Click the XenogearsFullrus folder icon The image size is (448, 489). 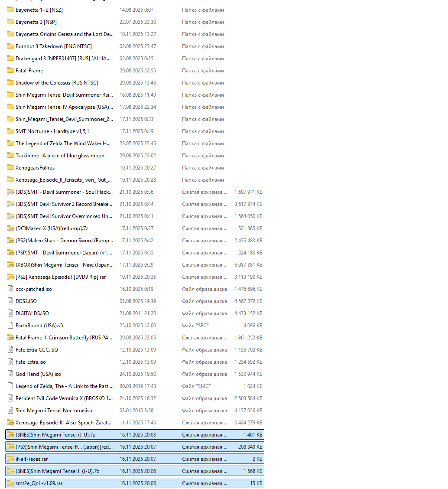coord(10,168)
